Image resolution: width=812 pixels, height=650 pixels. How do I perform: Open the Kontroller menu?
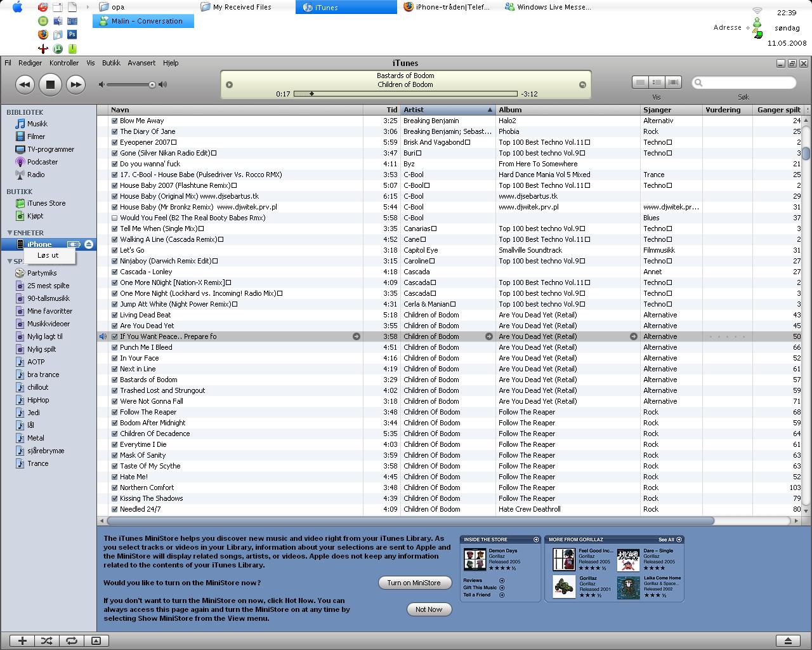pos(64,63)
